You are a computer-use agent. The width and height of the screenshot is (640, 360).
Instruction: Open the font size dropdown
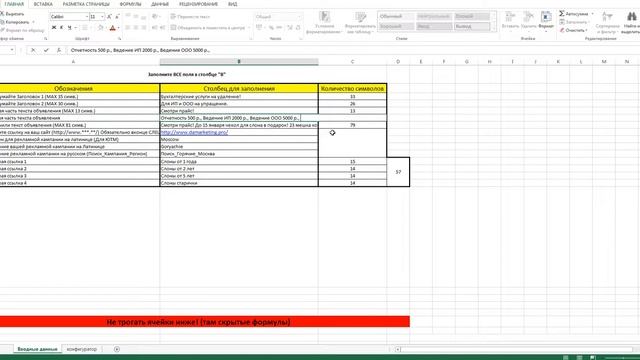(102, 17)
